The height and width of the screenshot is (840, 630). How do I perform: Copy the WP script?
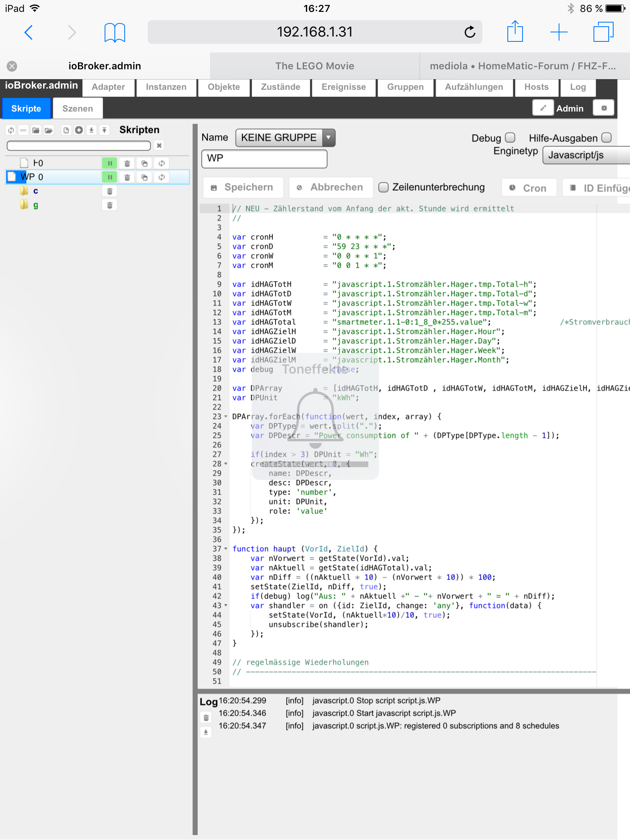coord(144,177)
